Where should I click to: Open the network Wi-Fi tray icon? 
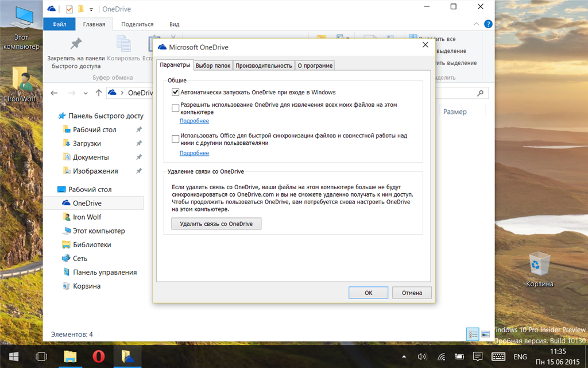click(442, 356)
